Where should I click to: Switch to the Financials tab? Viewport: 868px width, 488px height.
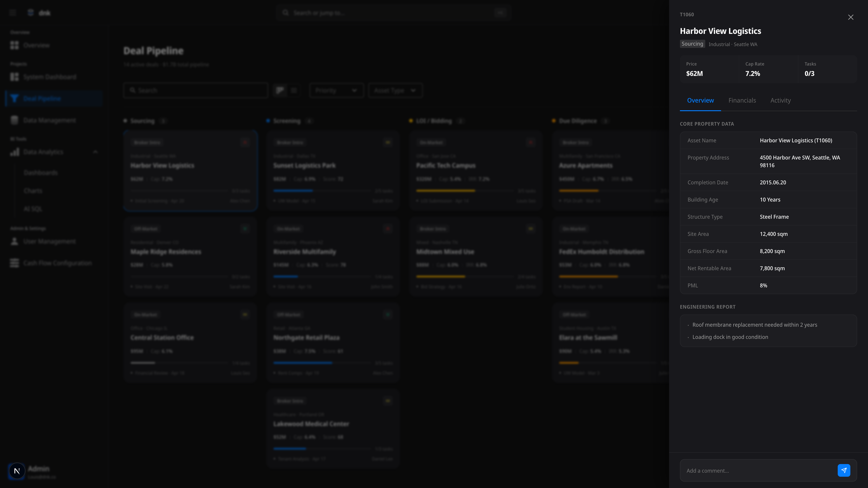pyautogui.click(x=742, y=100)
